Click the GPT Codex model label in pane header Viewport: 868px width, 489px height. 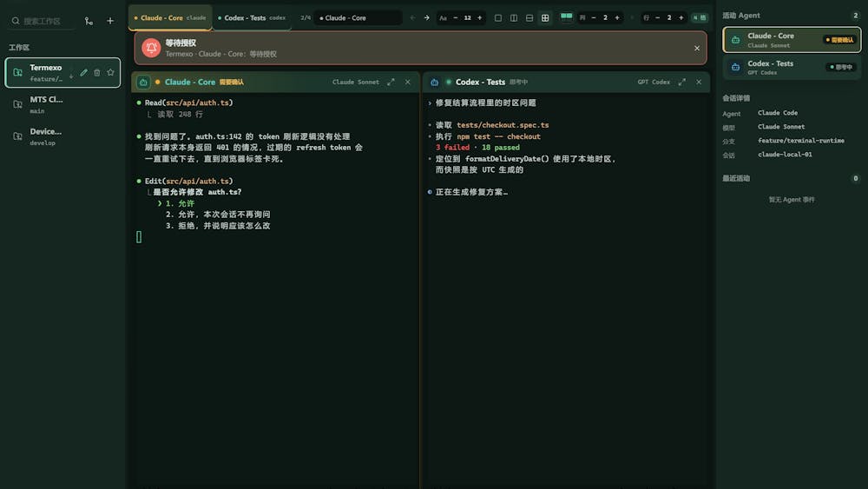[654, 82]
